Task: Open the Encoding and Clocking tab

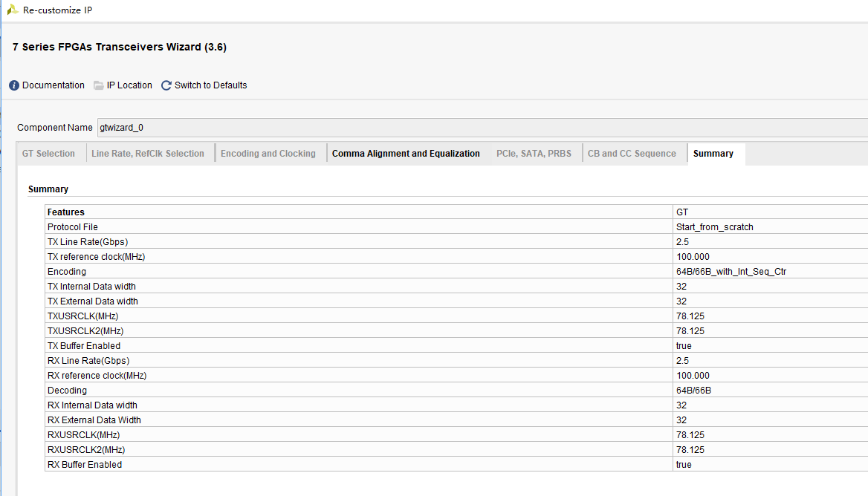Action: tap(268, 154)
